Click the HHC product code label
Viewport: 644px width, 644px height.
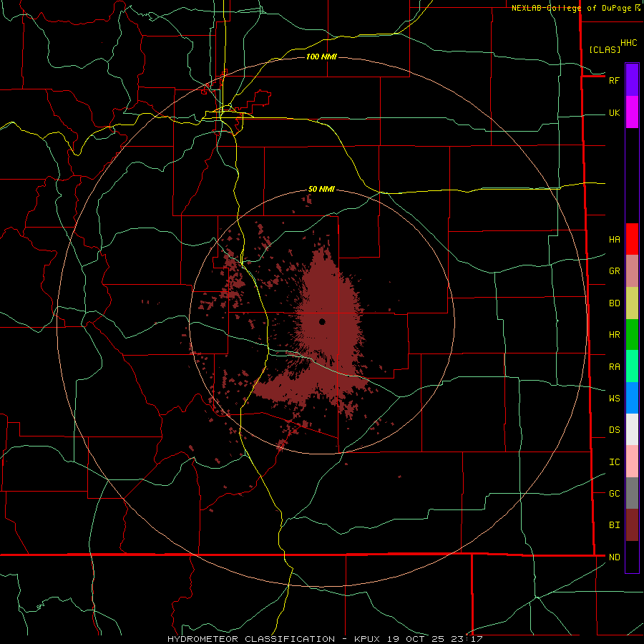(x=628, y=43)
